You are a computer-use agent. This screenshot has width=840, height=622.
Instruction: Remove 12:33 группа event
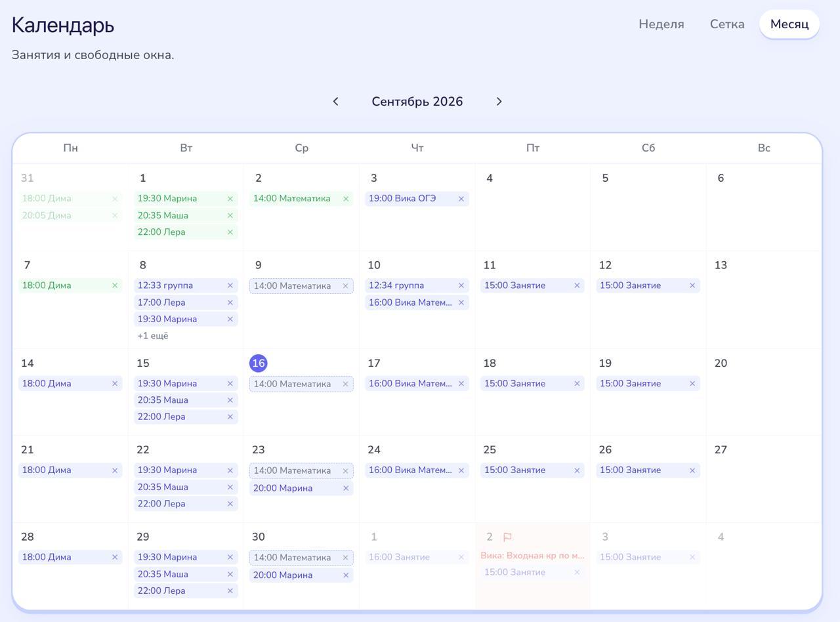230,285
